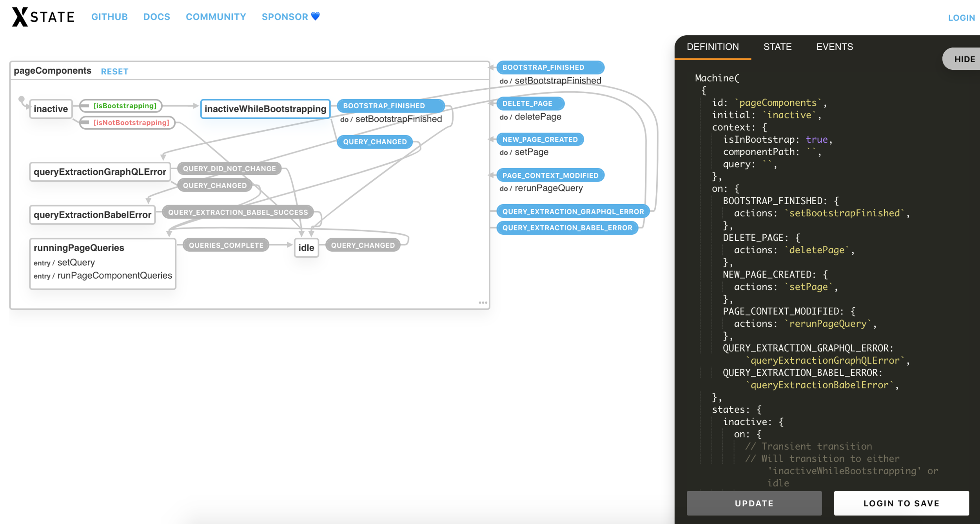Click the three-dots resize handle in the pageComponents box
The height and width of the screenshot is (524, 980).
[x=483, y=303]
